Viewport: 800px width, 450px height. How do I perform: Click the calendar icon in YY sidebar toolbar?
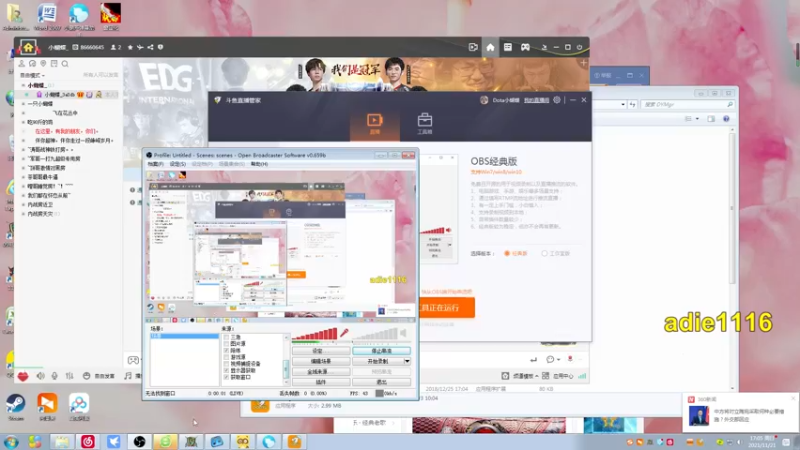[x=54, y=64]
